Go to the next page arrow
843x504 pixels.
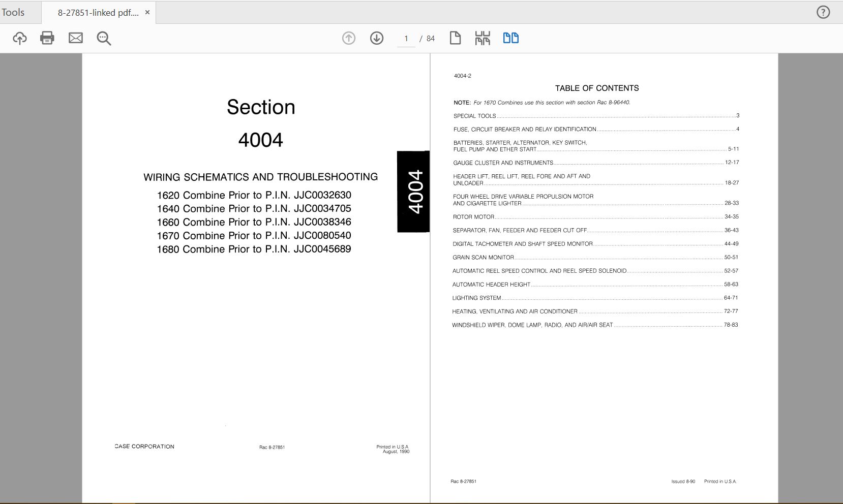click(377, 38)
